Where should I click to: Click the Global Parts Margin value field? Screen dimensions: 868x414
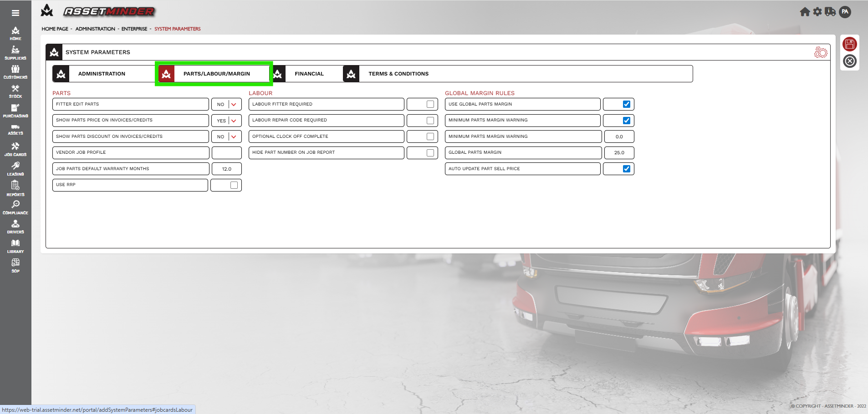[x=619, y=153]
